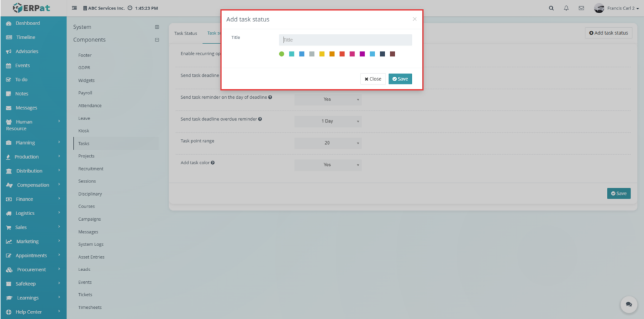Toggle the sidebar menu icon in top bar
The width and height of the screenshot is (644, 319).
tap(74, 8)
